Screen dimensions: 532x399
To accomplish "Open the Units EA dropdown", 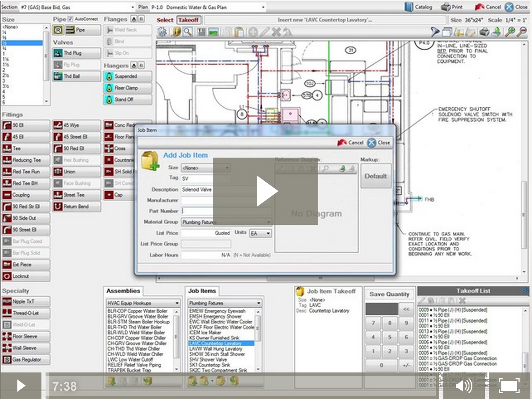I will (260, 234).
